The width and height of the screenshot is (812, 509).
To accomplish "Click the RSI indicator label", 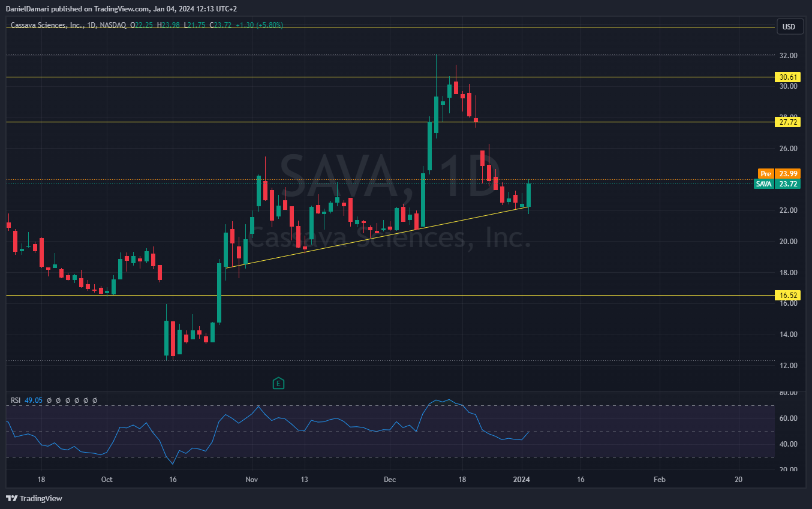I will [x=16, y=400].
